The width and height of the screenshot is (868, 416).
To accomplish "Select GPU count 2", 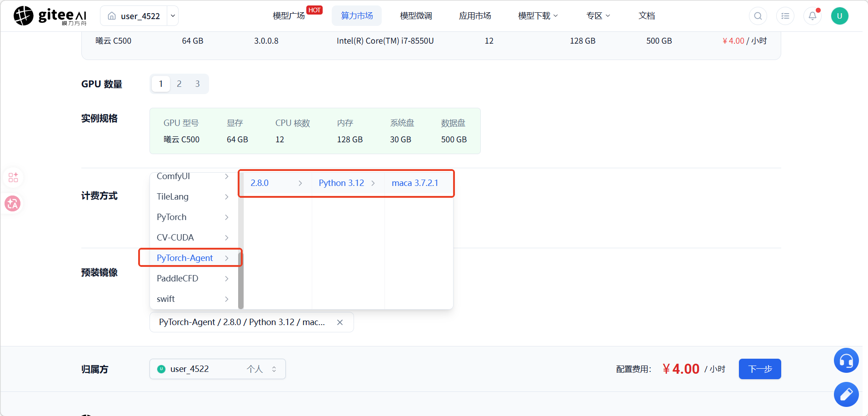I will tap(179, 84).
